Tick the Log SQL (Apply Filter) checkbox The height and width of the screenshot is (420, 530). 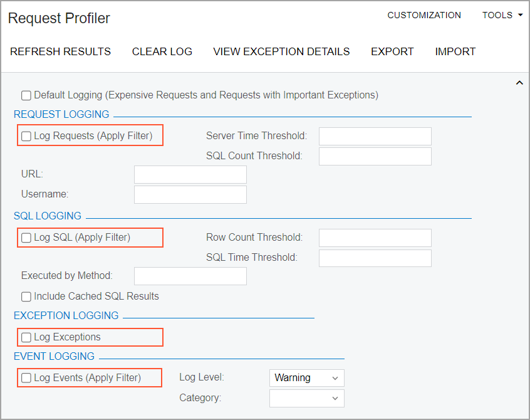tap(26, 238)
